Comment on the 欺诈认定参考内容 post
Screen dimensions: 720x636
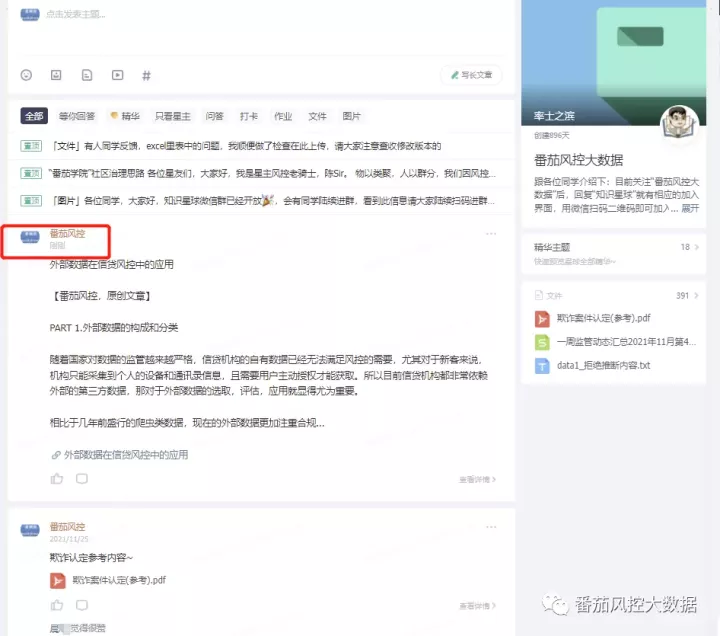coord(82,605)
